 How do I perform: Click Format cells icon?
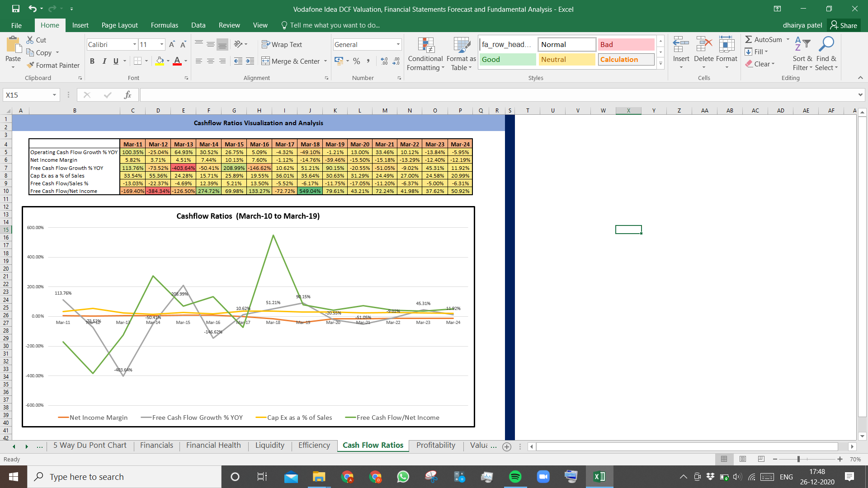726,45
